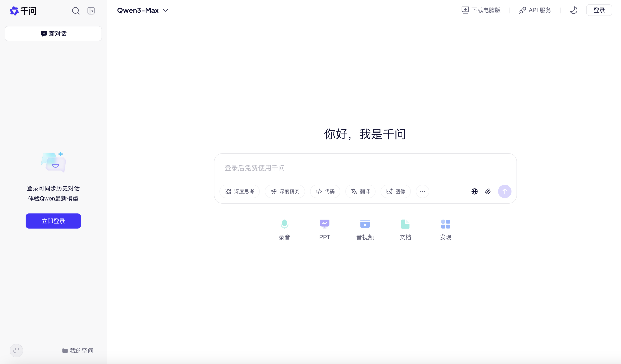Click the 立即登录 login button
The height and width of the screenshot is (364, 621).
click(53, 221)
